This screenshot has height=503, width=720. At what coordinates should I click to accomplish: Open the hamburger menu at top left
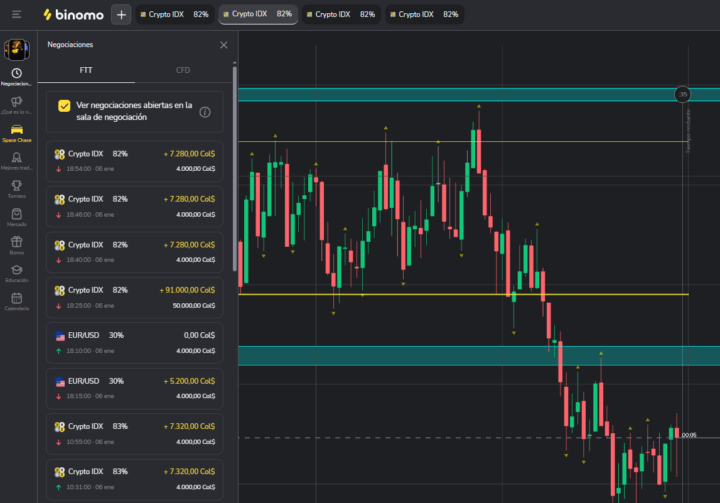tap(16, 14)
